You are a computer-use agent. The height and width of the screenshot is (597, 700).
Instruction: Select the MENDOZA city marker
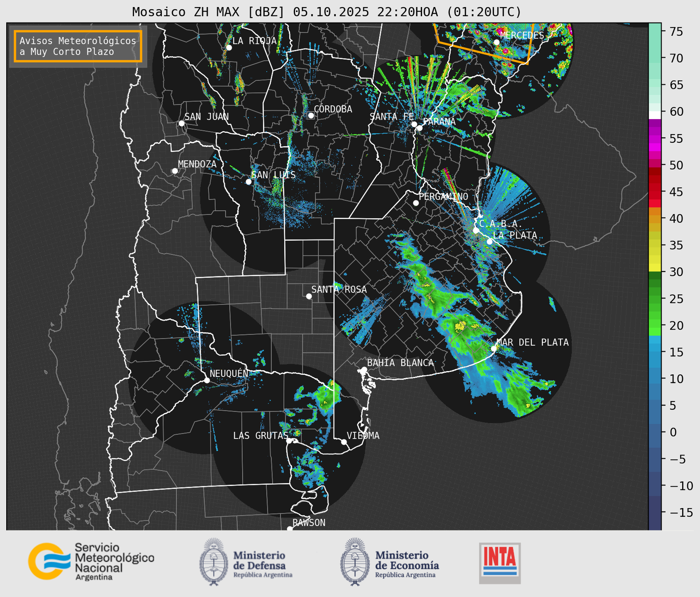tap(175, 171)
